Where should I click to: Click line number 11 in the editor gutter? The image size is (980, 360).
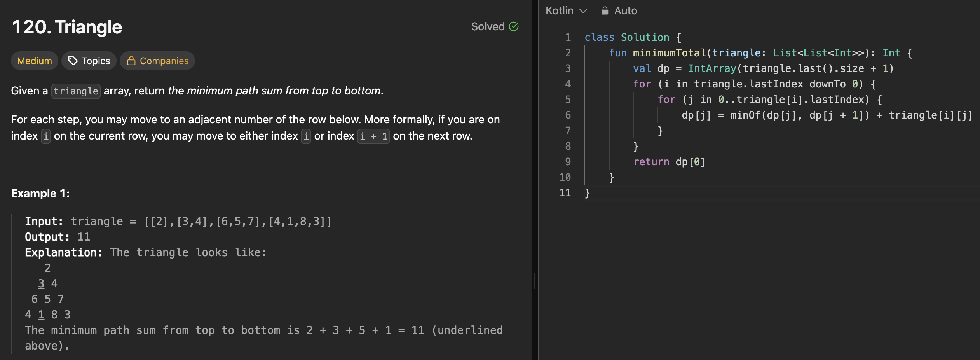pos(565,193)
